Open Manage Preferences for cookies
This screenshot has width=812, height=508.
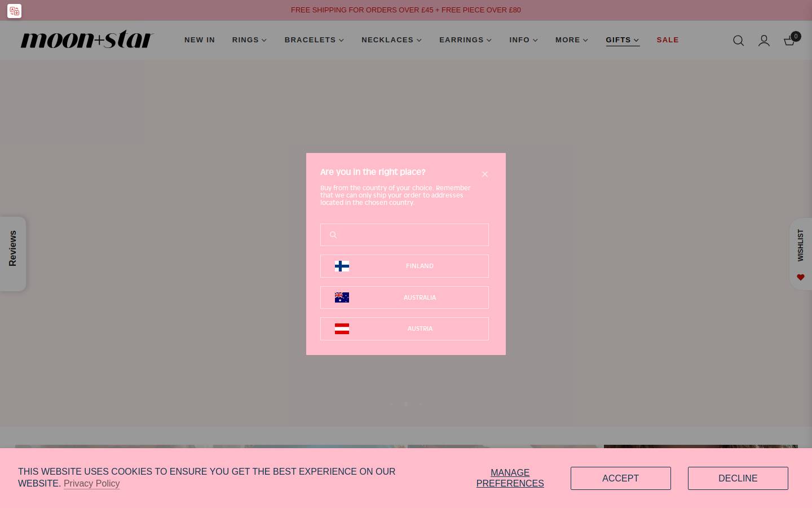pyautogui.click(x=510, y=478)
